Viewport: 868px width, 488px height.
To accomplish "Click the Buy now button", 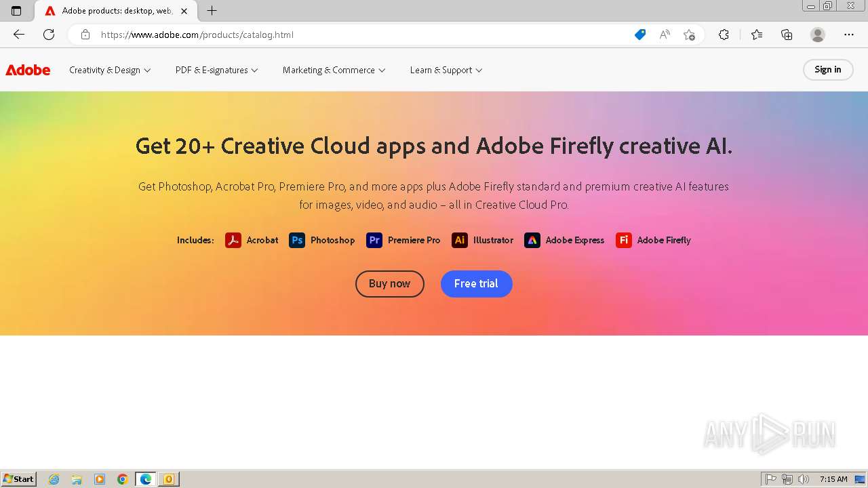I will pyautogui.click(x=390, y=284).
